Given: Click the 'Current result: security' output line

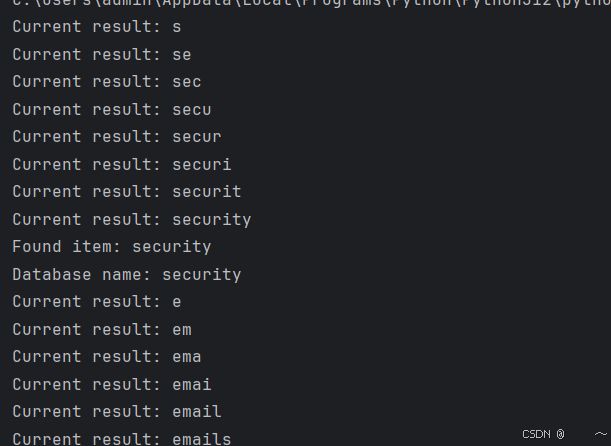Looking at the screenshot, I should (132, 220).
